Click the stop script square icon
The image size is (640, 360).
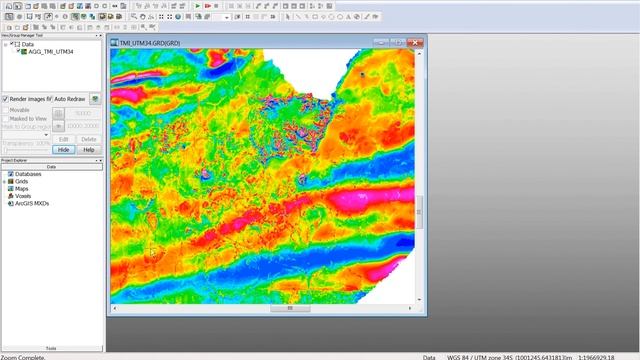216,6
